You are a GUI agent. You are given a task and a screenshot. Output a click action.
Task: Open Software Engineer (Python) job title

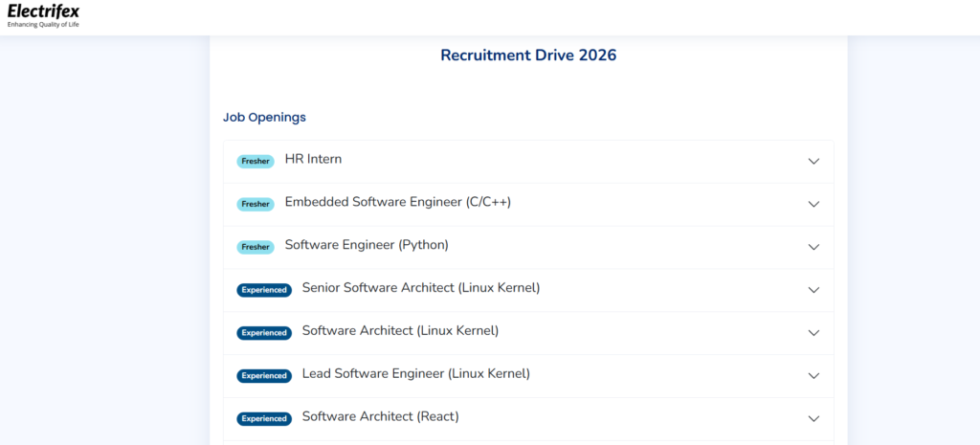[367, 245]
